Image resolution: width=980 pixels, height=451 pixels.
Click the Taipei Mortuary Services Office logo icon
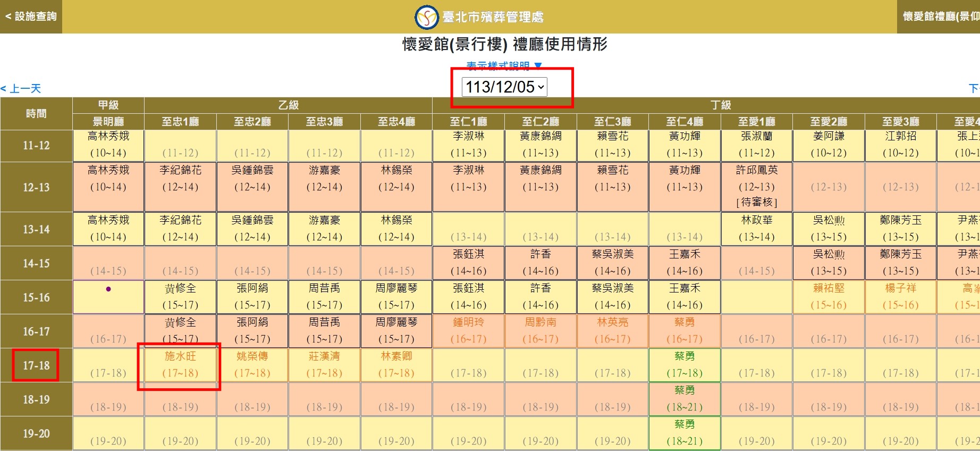[426, 17]
